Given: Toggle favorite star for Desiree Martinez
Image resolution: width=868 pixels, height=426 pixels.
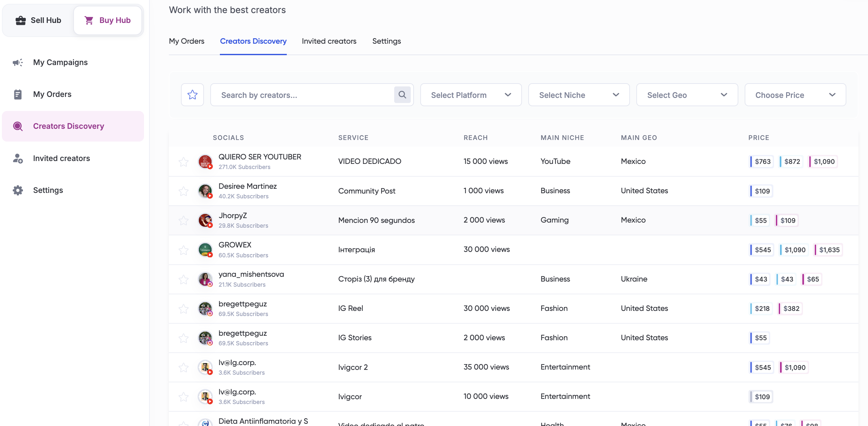Looking at the screenshot, I should (183, 191).
